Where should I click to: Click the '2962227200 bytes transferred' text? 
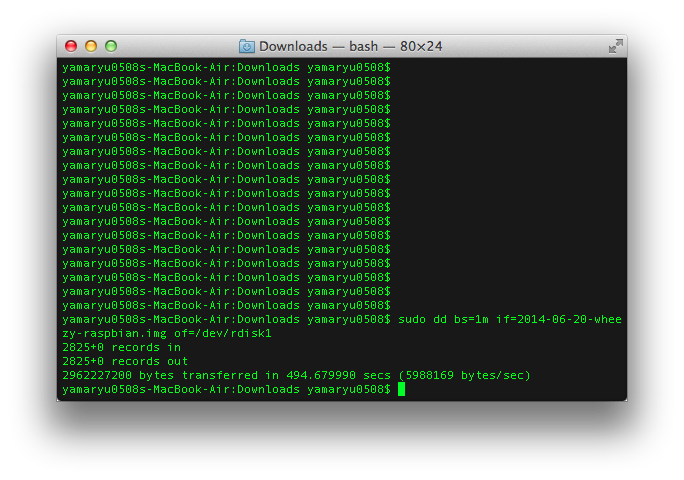[x=160, y=375]
